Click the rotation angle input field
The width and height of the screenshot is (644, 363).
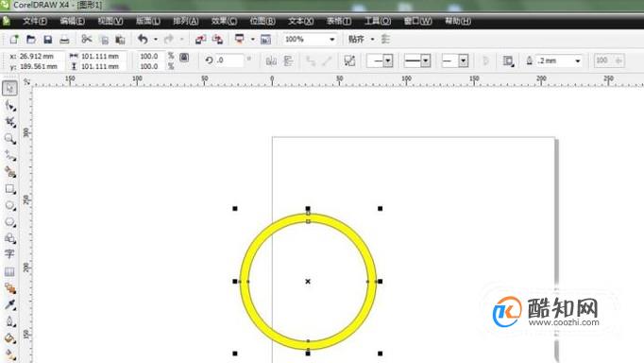click(x=229, y=60)
